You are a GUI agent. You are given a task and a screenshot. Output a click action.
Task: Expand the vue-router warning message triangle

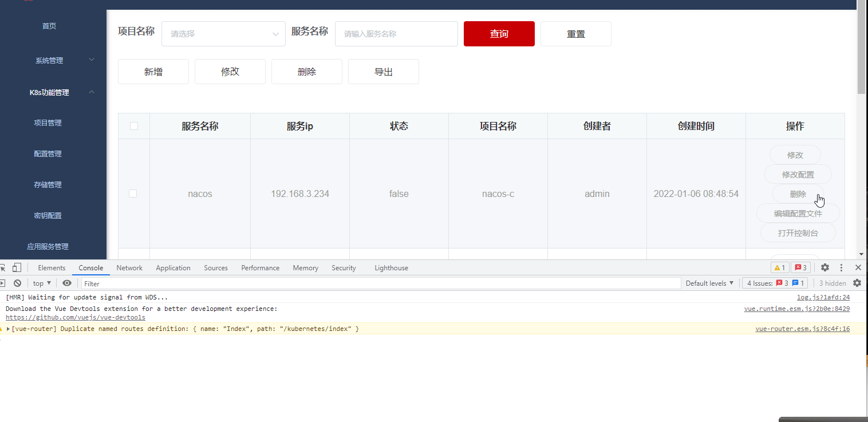tap(8, 329)
